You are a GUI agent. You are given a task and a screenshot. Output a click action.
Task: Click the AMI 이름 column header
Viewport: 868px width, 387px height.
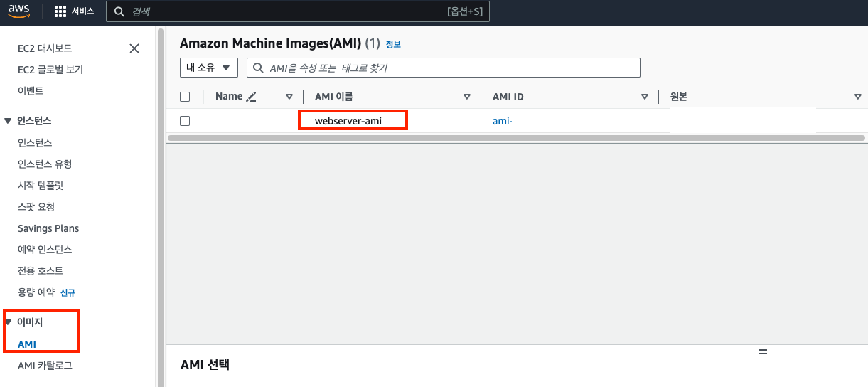pos(334,97)
